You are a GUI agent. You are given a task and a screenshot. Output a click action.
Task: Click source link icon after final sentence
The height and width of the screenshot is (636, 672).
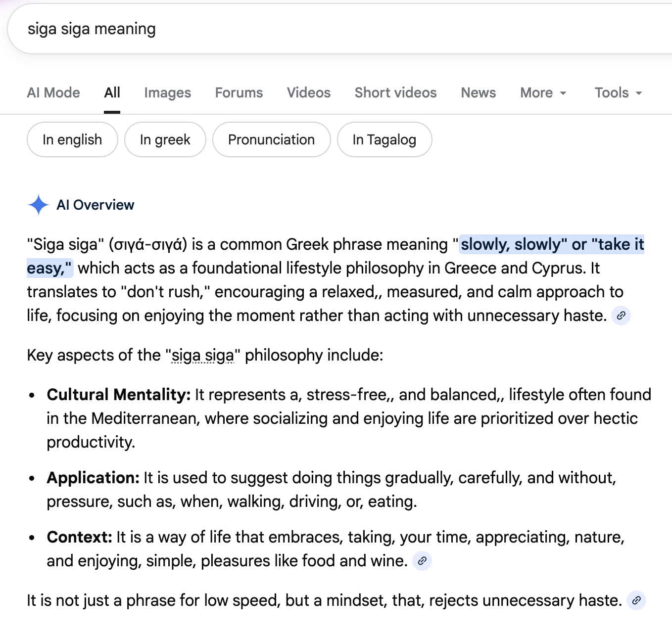(636, 600)
